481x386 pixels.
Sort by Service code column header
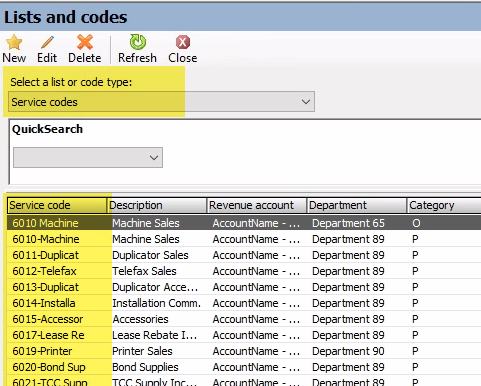coord(57,205)
